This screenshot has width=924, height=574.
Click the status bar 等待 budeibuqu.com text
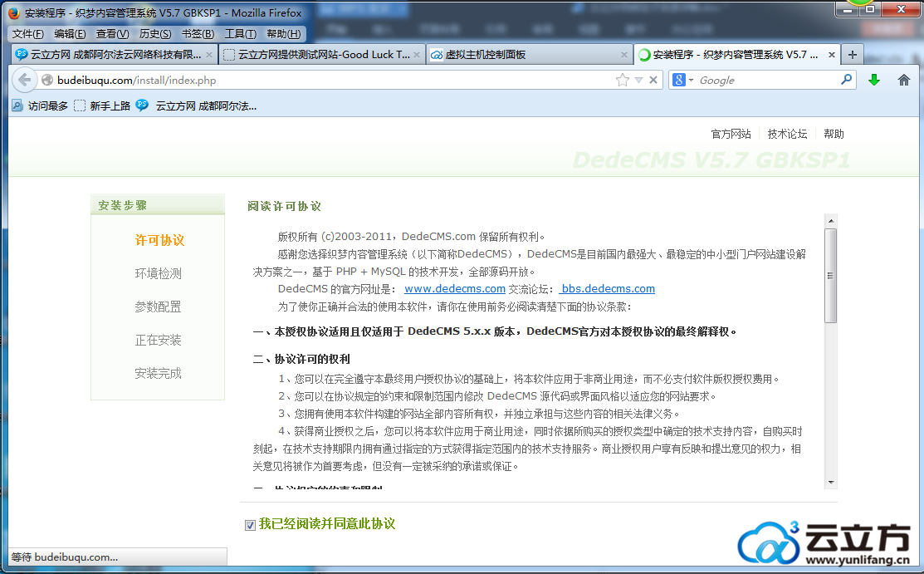click(x=64, y=557)
